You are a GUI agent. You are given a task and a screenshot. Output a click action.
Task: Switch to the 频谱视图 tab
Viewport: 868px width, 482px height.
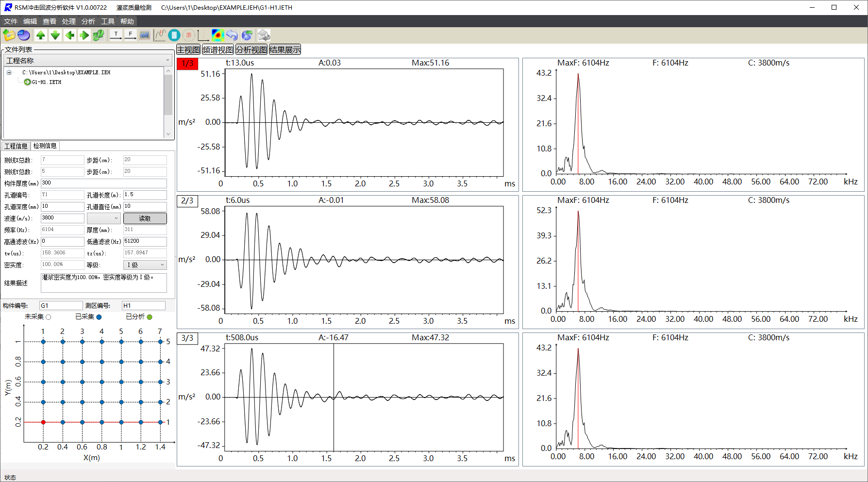click(218, 50)
